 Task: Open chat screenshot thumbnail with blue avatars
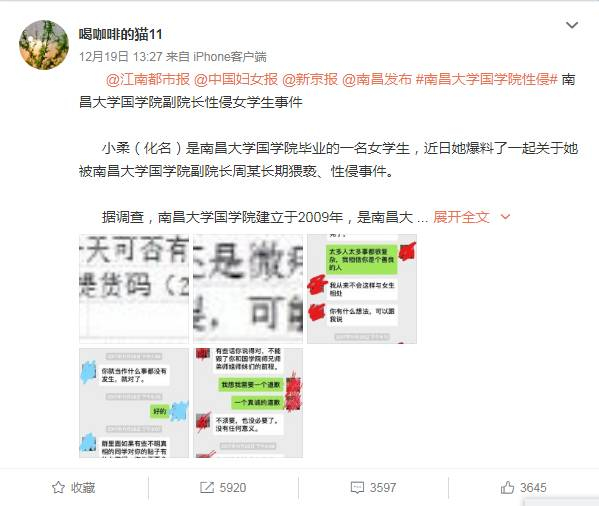point(134,403)
